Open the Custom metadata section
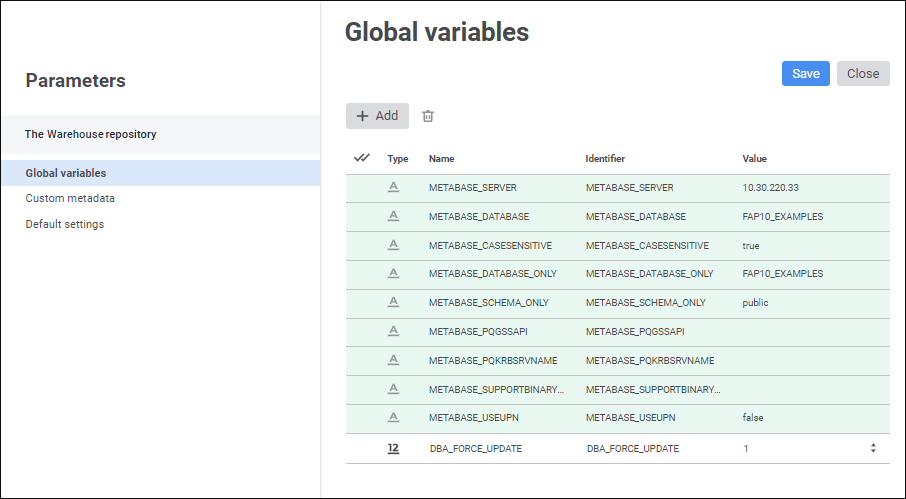 click(70, 198)
